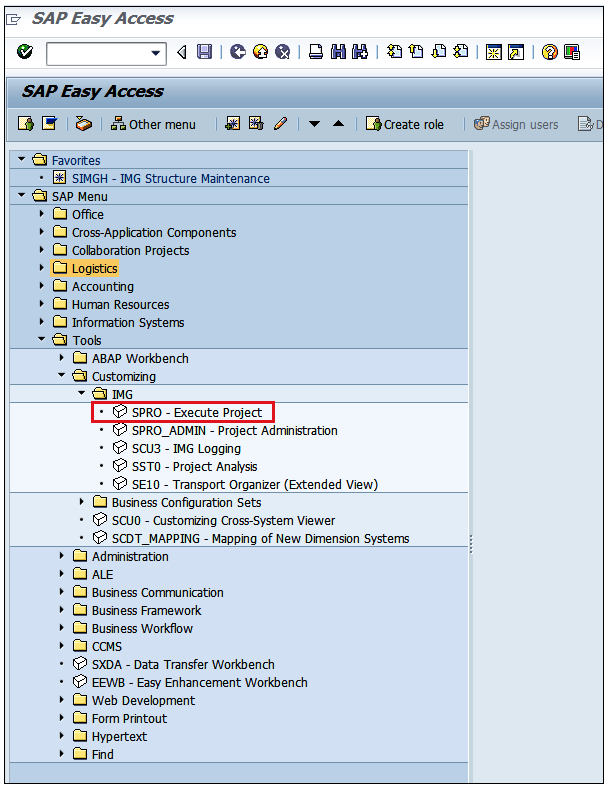
Task: Click the green Enter checkmark icon
Action: click(25, 53)
